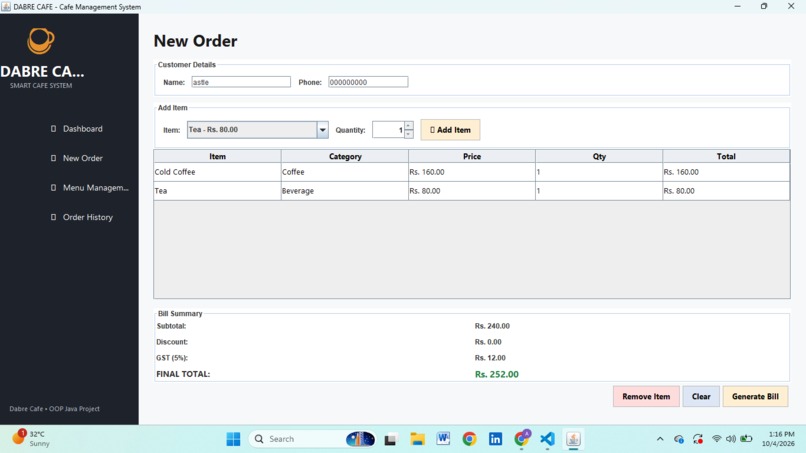Viewport: 806px width, 453px height.
Task: Select the Tea row item cell
Action: (x=217, y=191)
